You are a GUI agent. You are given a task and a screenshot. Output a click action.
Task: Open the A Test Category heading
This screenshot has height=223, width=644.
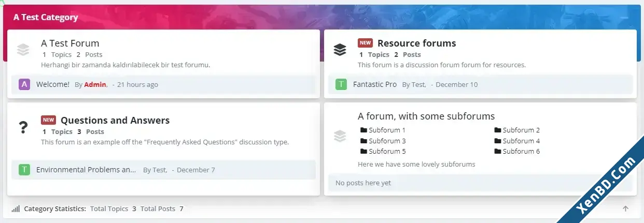[x=46, y=17]
